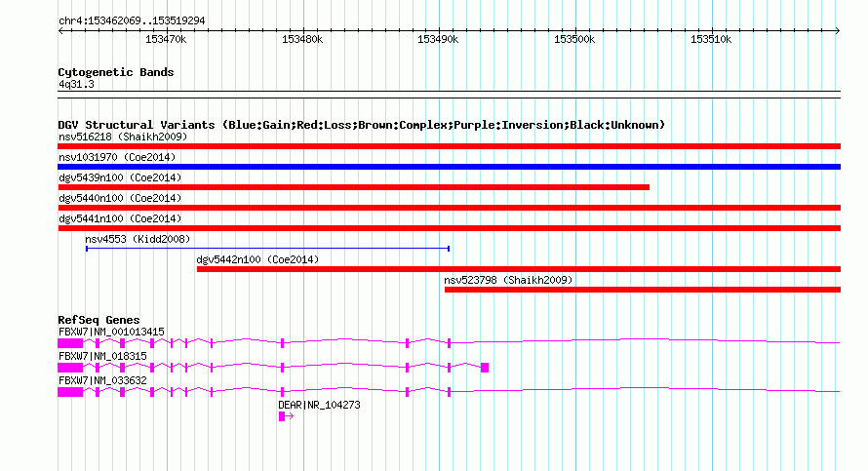Click the dgv5441n100 (Coe2014) label
The image size is (868, 471).
click(120, 218)
